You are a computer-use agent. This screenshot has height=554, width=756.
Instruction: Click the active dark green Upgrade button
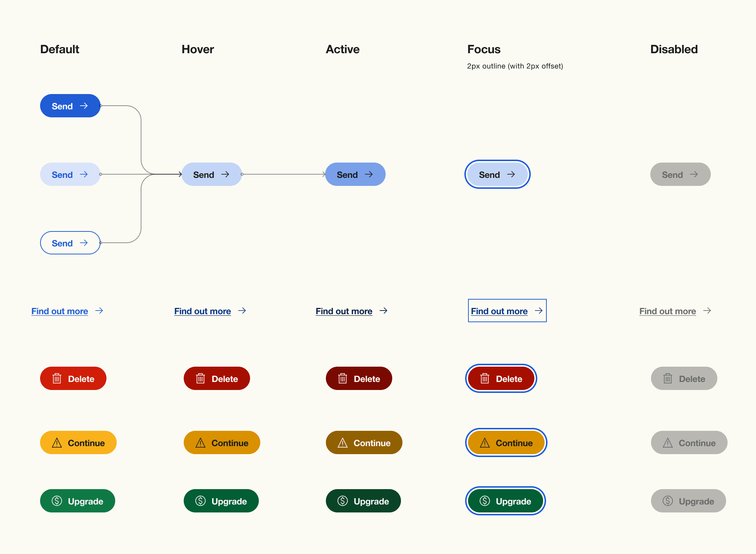pyautogui.click(x=363, y=501)
